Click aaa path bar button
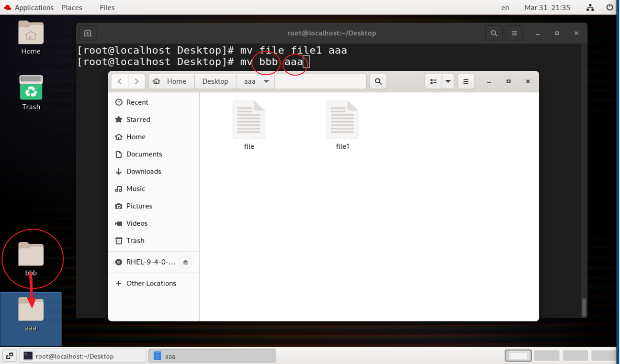620x364 pixels. [x=255, y=81]
